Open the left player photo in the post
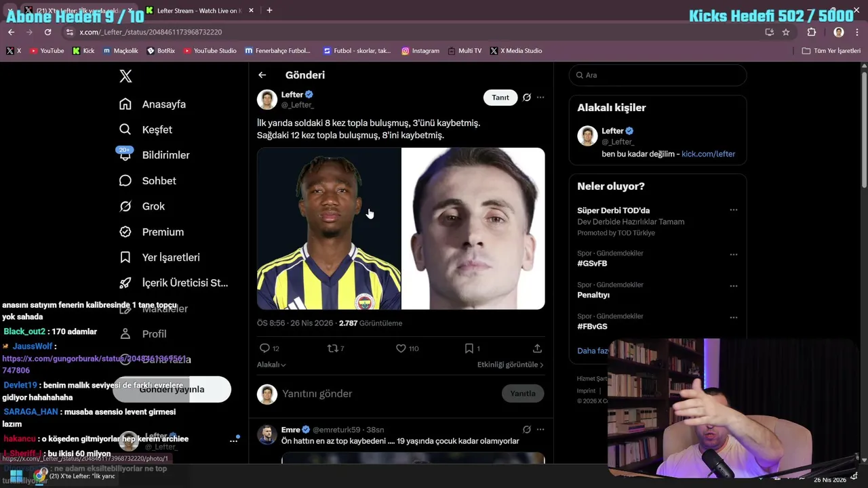Viewport: 868px width, 488px height. pos(329,228)
